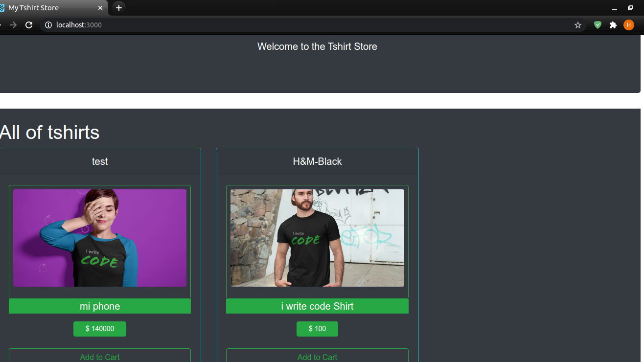The width and height of the screenshot is (644, 362).
Task: Go forward with the browser arrow
Action: point(13,25)
